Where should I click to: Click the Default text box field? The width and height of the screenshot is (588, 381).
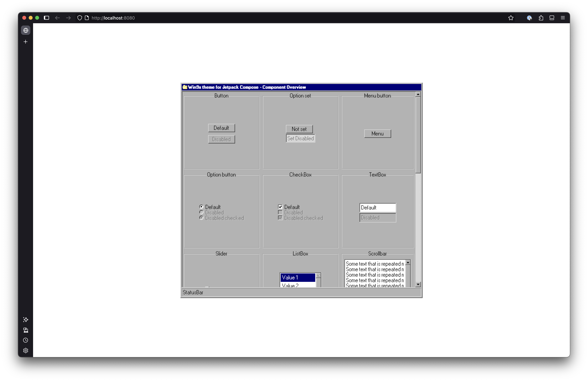377,208
